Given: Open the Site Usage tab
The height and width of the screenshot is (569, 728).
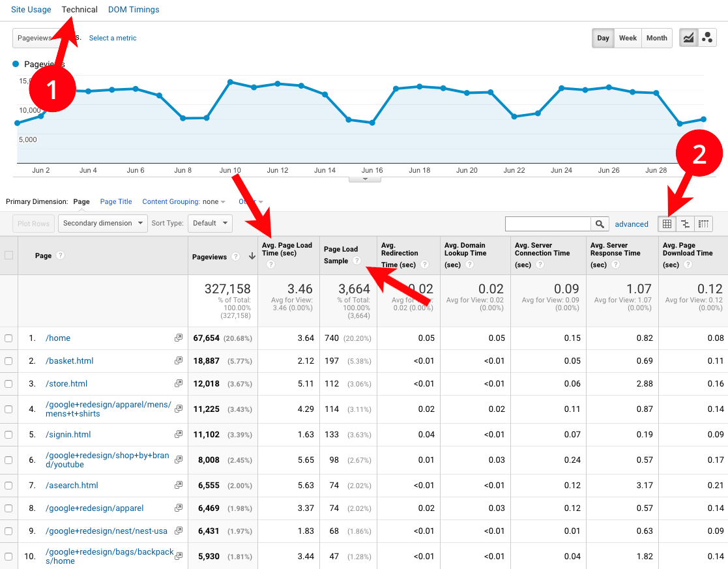Looking at the screenshot, I should [31, 9].
